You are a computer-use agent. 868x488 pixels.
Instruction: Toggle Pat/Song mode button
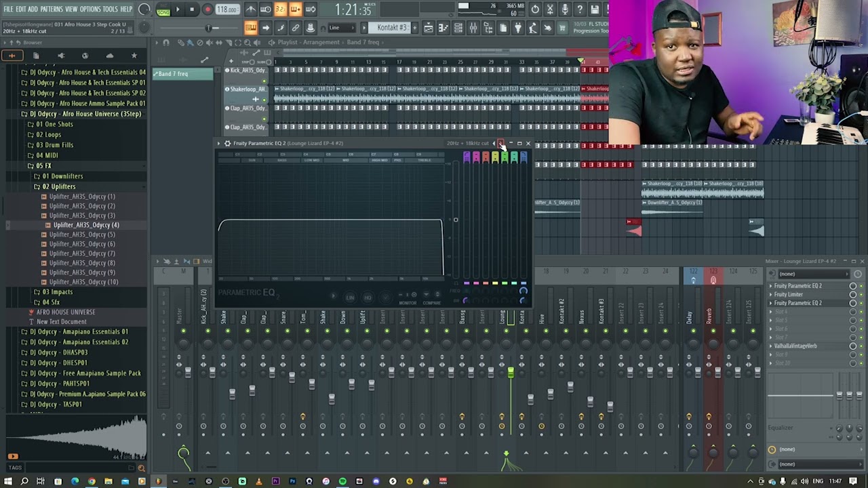(x=163, y=9)
